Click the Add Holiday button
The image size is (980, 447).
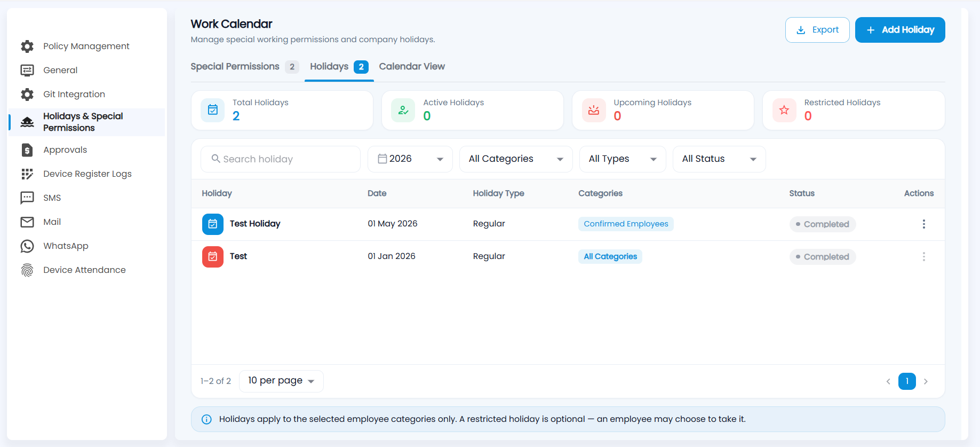click(900, 30)
